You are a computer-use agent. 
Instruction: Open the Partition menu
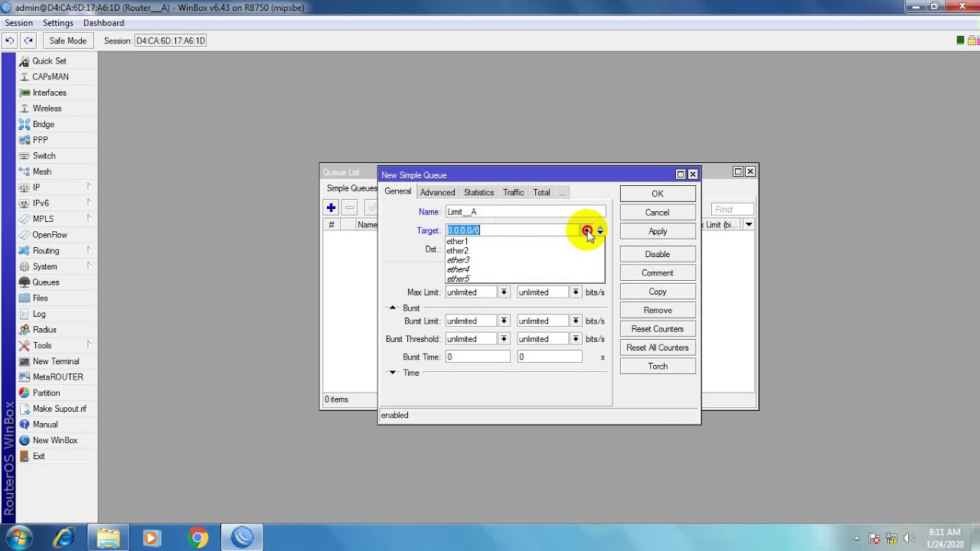click(46, 393)
